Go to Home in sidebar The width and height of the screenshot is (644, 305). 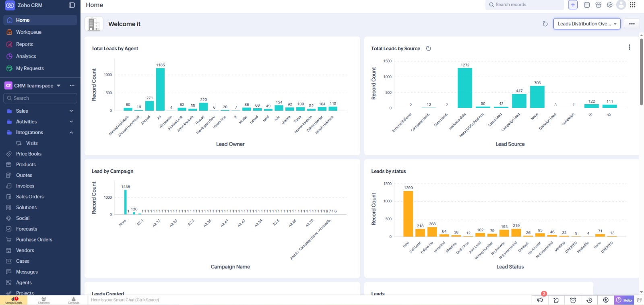[40, 20]
